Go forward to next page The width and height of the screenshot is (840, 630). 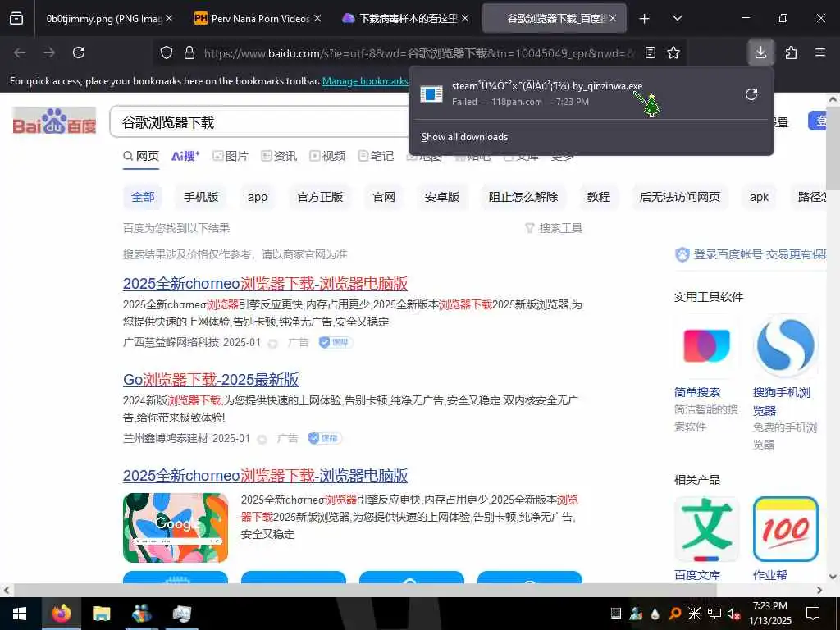[49, 52]
